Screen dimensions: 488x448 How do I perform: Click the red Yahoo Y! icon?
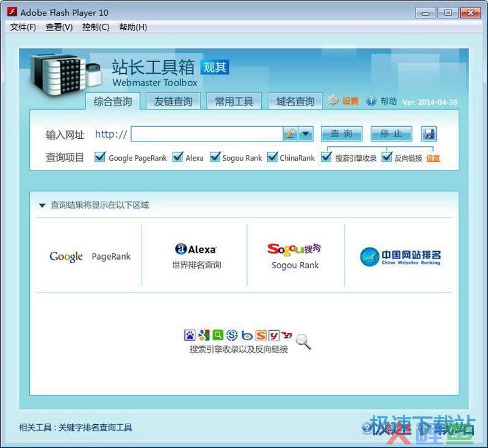[287, 335]
